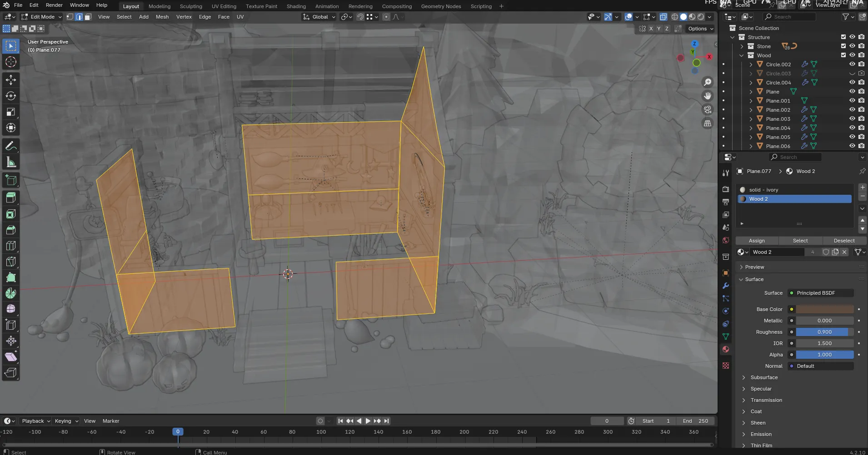Play the animation forward

(368, 421)
